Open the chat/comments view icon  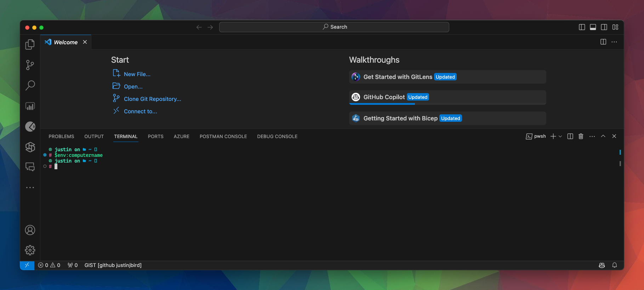point(30,167)
